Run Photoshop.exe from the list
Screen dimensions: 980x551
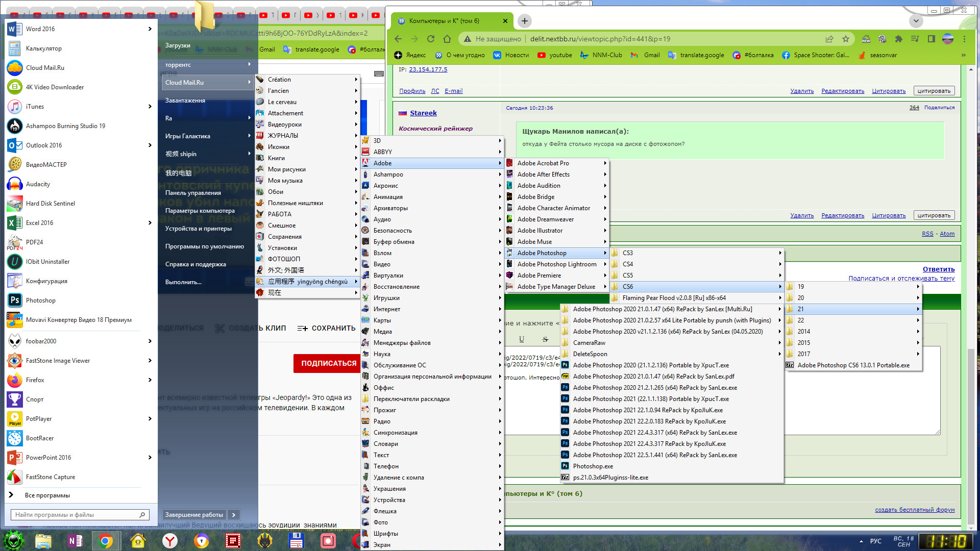pos(672,466)
